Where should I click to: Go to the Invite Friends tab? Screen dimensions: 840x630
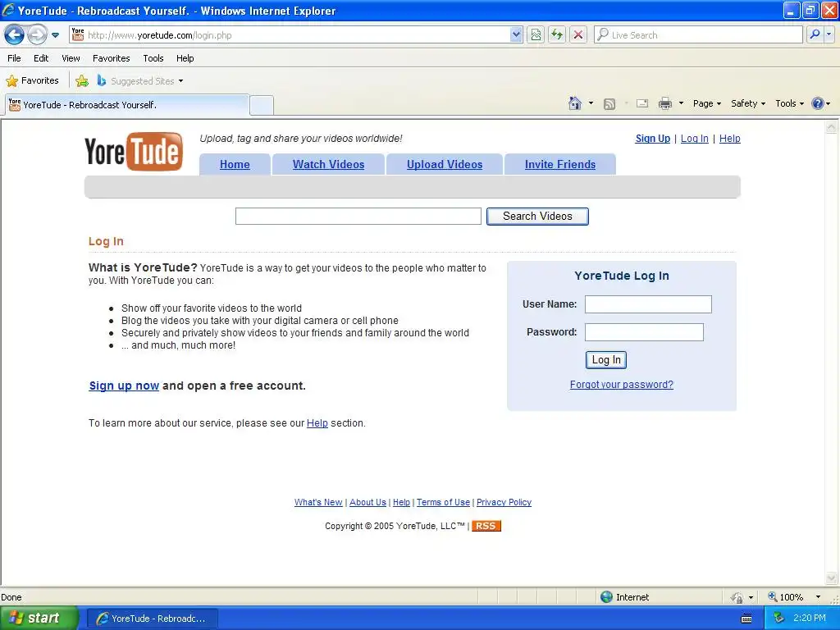click(x=559, y=164)
